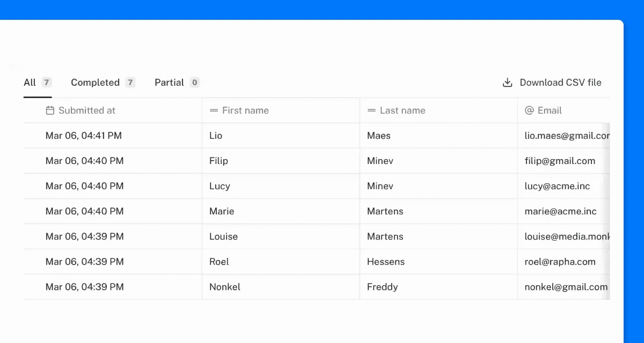Click the text-field icon next to First name
The image size is (644, 343).
click(x=214, y=110)
